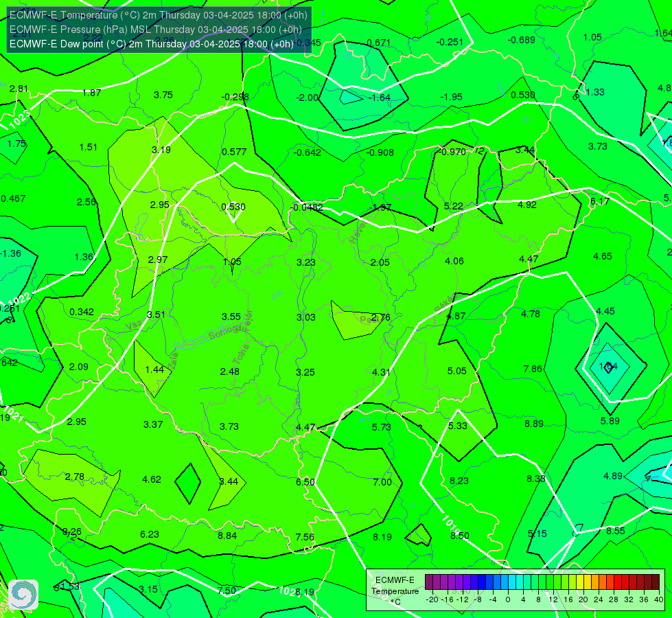Screen dimensions: 672x618
Task: Click the dew point value -1.64
Action: pos(379,98)
